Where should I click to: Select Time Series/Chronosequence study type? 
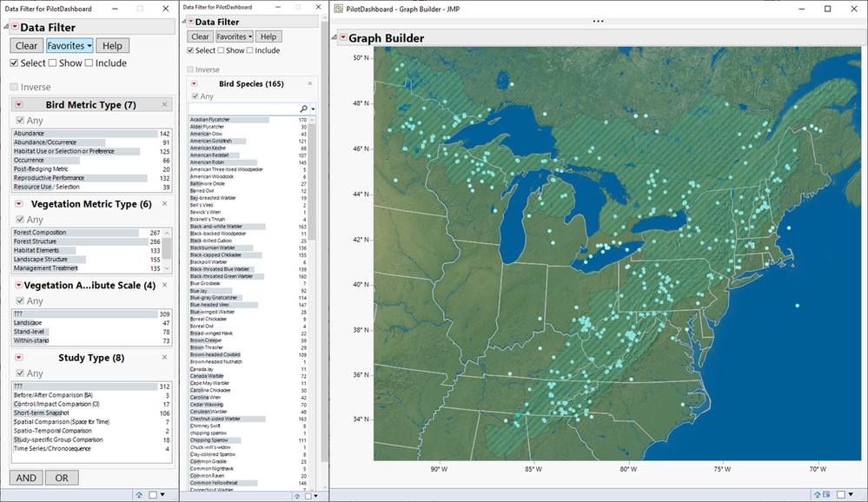click(x=92, y=448)
